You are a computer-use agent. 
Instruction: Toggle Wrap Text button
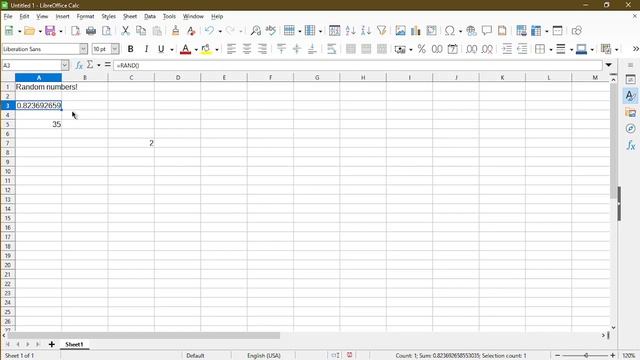coord(331,49)
